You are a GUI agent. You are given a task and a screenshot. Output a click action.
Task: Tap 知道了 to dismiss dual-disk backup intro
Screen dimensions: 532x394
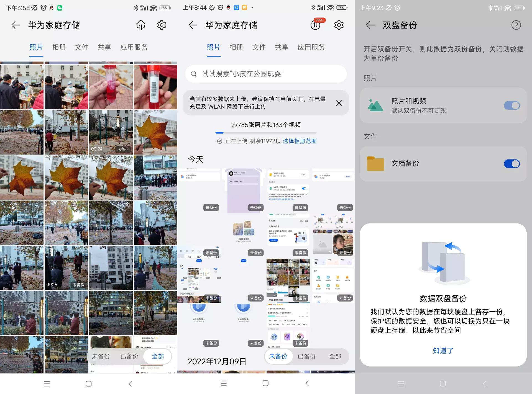(443, 351)
